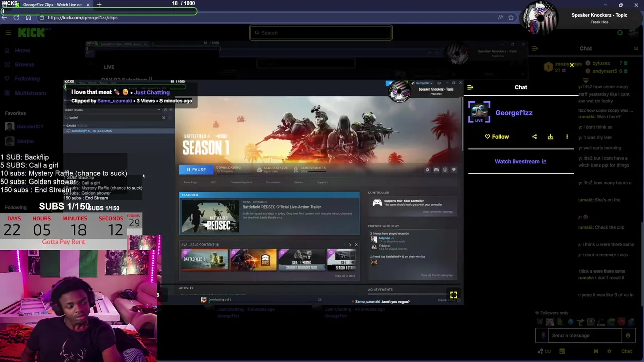Open Browse in the sidebar
The height and width of the screenshot is (362, 644).
[x=24, y=64]
